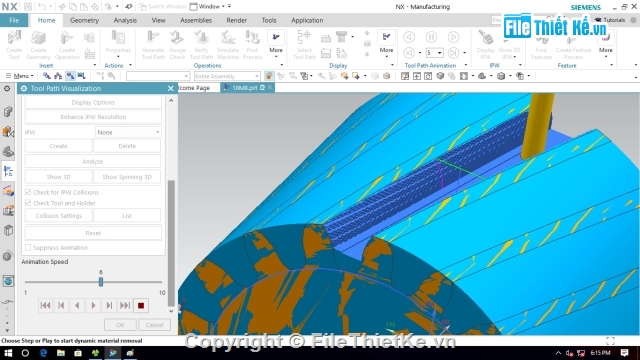Adjust the Animation Speed slider handle
This screenshot has height=360, width=640.
point(101,282)
